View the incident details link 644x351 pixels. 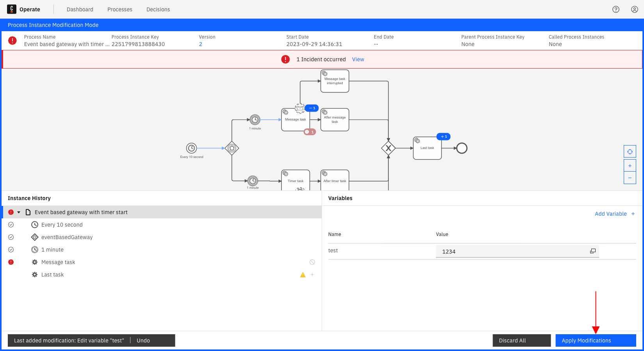pyautogui.click(x=358, y=59)
